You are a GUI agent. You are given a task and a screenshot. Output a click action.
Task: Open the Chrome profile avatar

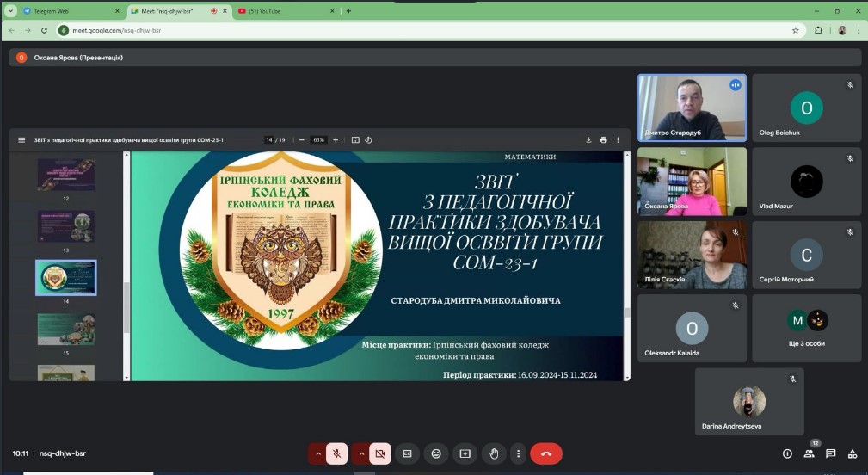click(x=842, y=30)
